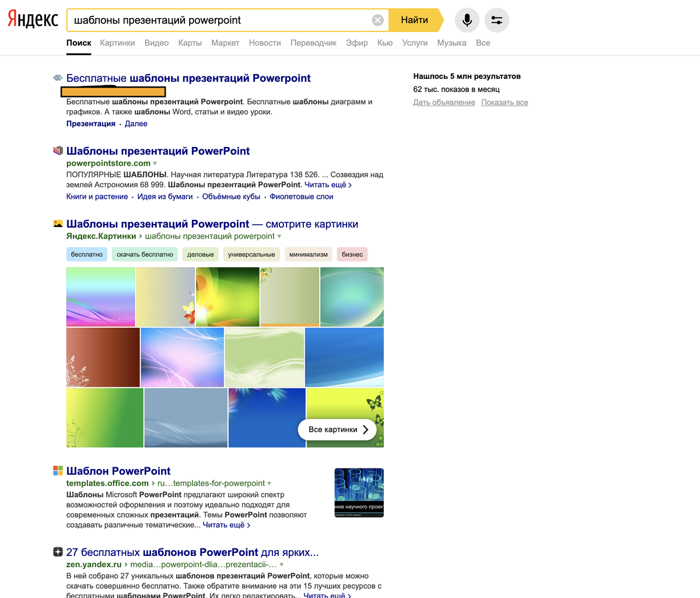Expand zen.yandex.ru URL dropdown arrow
Viewport: 700px width, 598px height.
pos(282,565)
